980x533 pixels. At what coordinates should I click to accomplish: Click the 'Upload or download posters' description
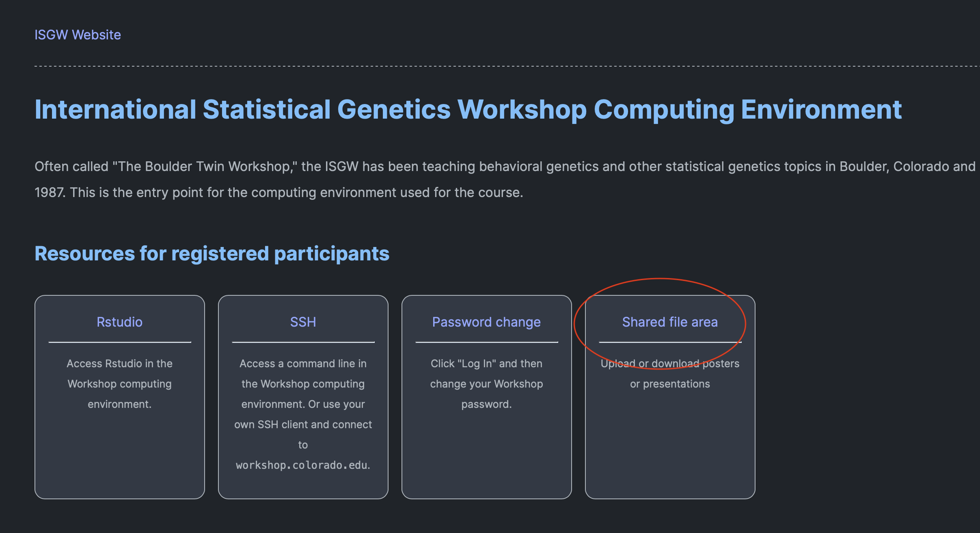tap(670, 373)
